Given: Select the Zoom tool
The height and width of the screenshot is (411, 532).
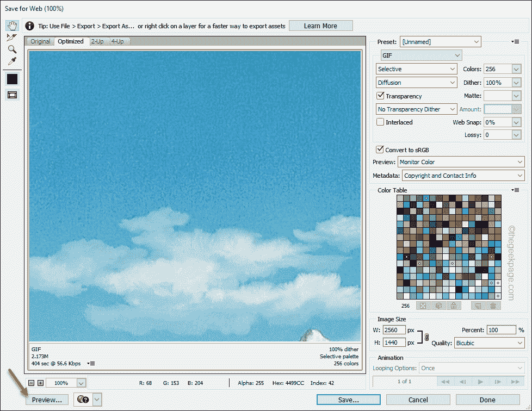Looking at the screenshot, I should 12,49.
